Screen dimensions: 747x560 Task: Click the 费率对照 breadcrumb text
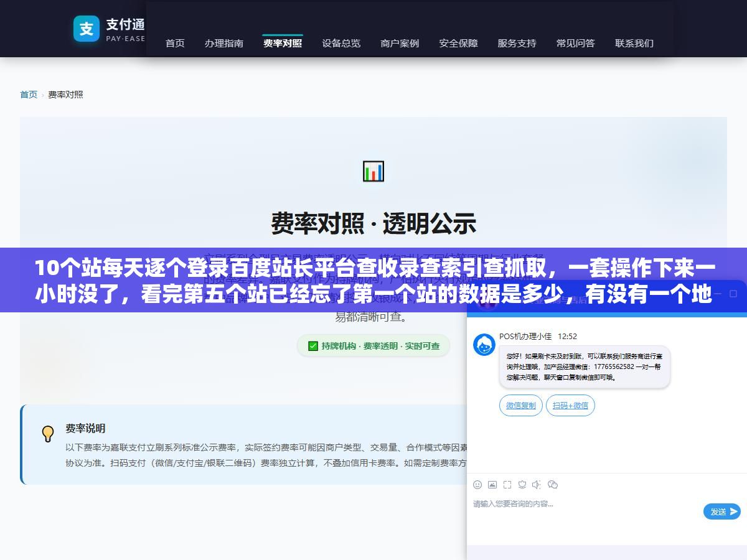pyautogui.click(x=65, y=95)
